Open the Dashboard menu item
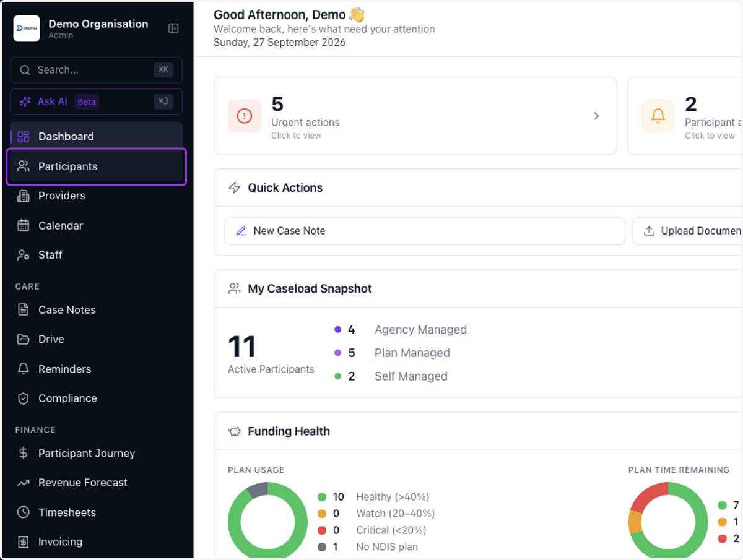 [96, 137]
